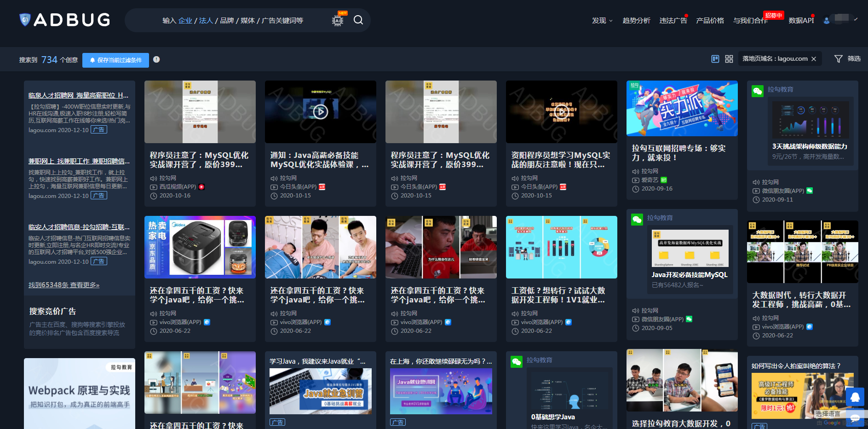Viewport: 868px width, 429px height.
Task: Expand the 发现 navigation dropdown
Action: [x=602, y=20]
